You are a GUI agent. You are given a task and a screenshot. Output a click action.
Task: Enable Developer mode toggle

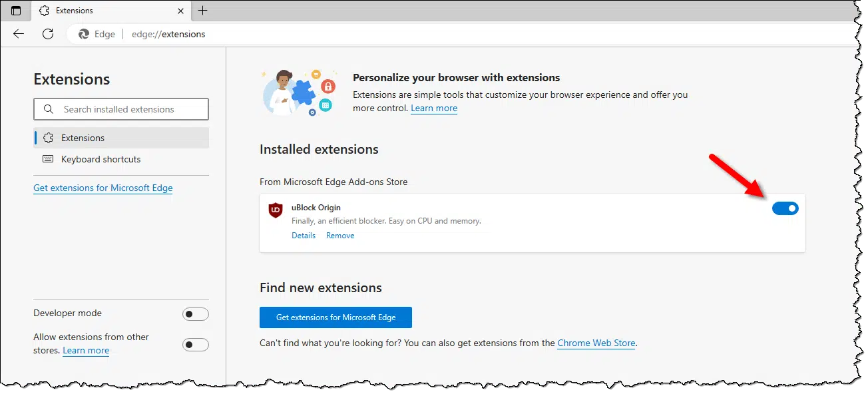coord(195,314)
